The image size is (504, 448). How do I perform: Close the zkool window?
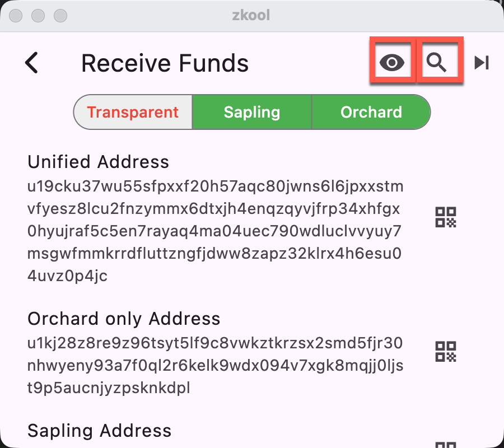[16, 16]
